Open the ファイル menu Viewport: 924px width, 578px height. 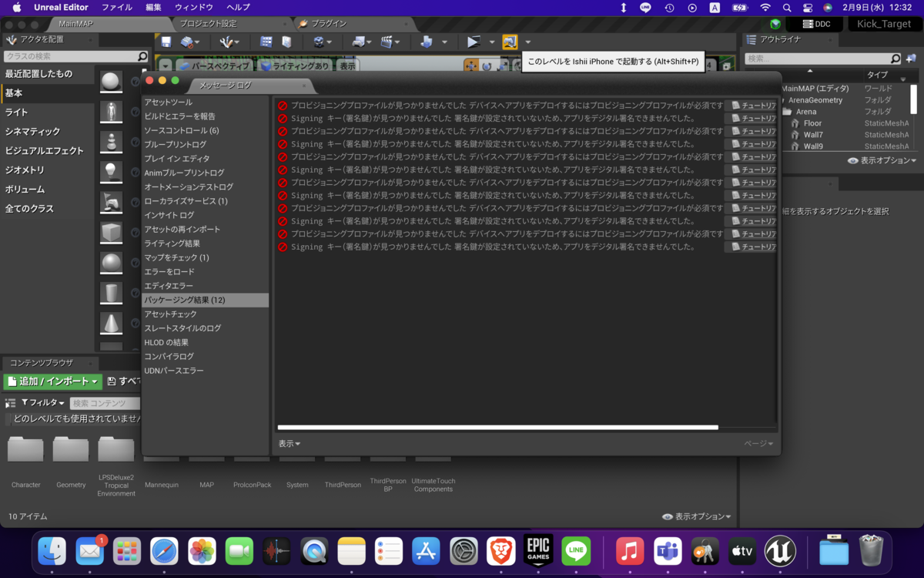point(117,7)
